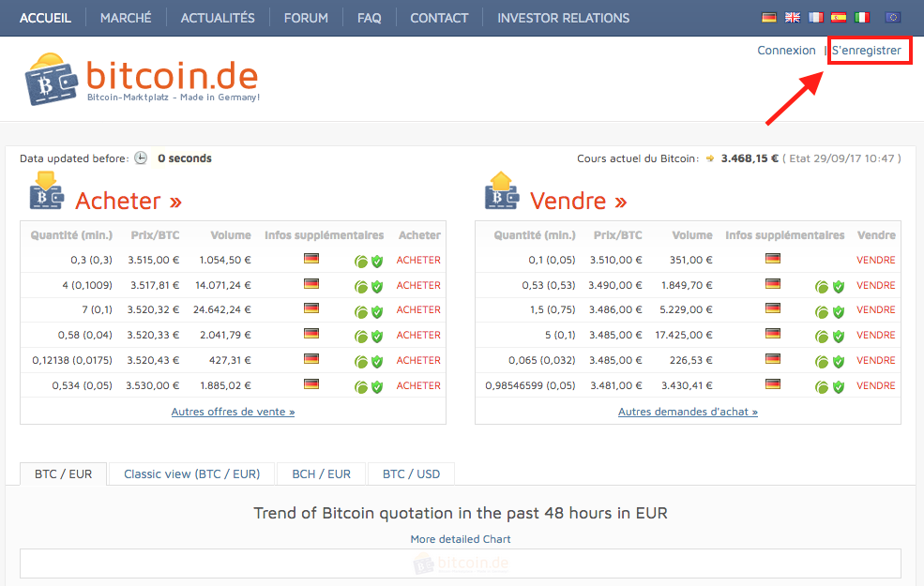The width and height of the screenshot is (924, 586).
Task: Click ACHETER for the 3.515,00 € offer
Action: (418, 260)
